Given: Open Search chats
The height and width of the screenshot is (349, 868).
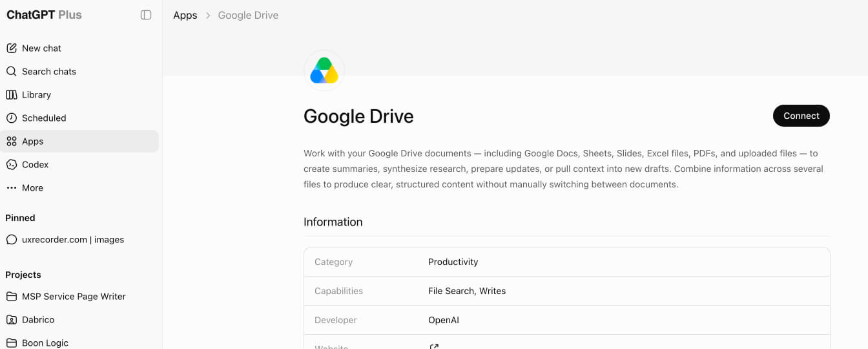Looking at the screenshot, I should pyautogui.click(x=80, y=71).
